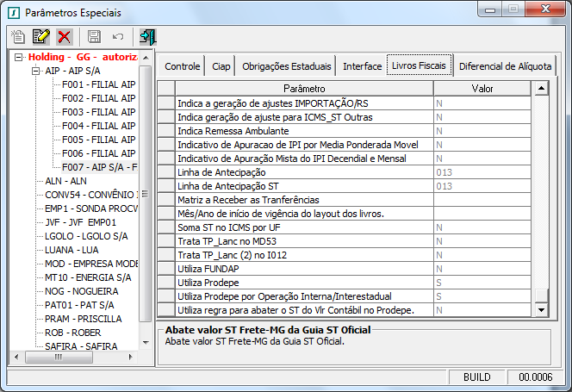Click the Linha de Antecipação ST value

tap(482, 186)
